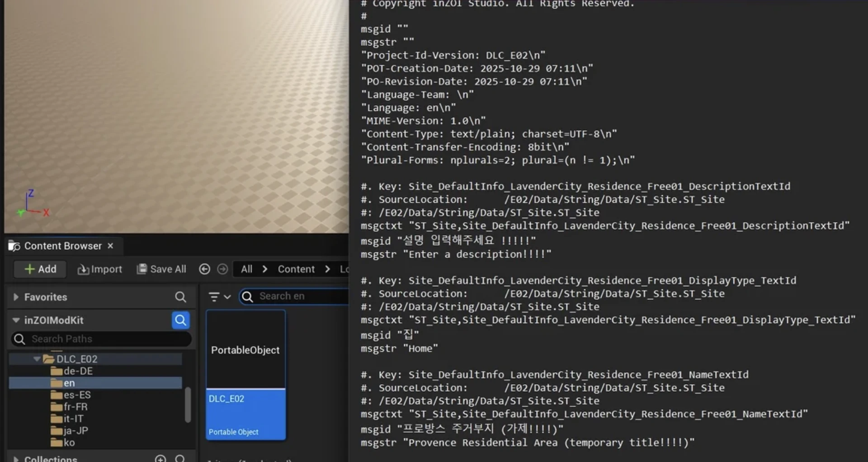Viewport: 868px width, 462px height.
Task: Select the ja-JP folder icon
Action: 57,431
